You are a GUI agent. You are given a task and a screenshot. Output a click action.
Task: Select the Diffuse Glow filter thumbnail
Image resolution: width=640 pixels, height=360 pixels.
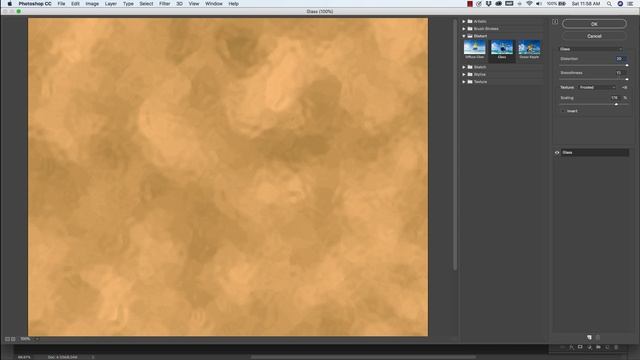click(x=475, y=49)
